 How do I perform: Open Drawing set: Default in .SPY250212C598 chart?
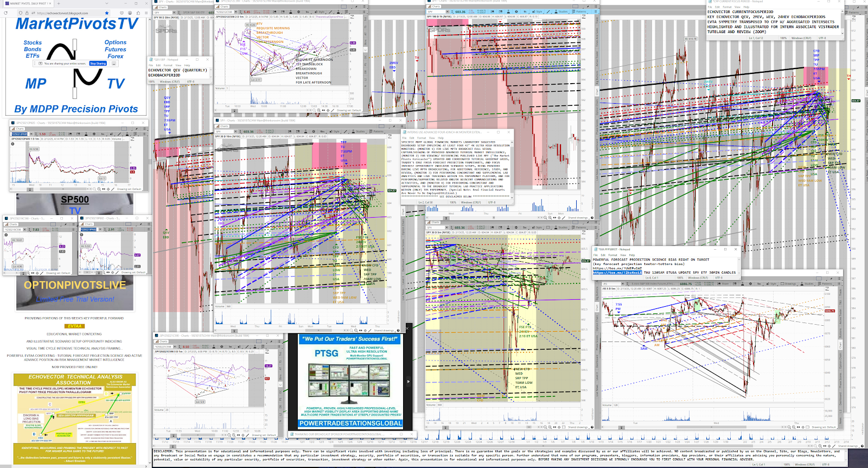tap(349, 110)
